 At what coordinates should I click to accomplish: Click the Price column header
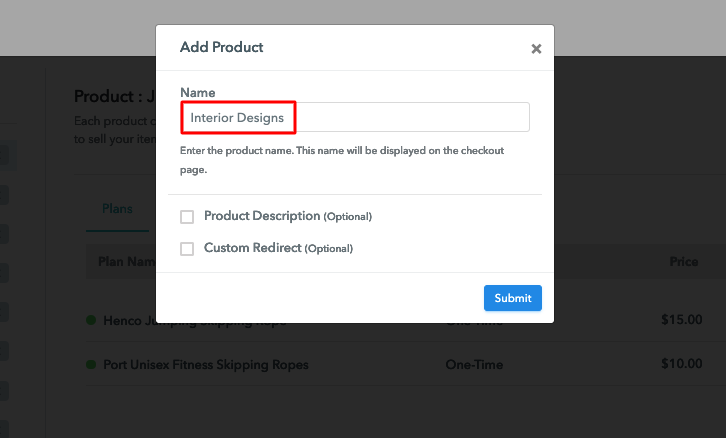[683, 262]
